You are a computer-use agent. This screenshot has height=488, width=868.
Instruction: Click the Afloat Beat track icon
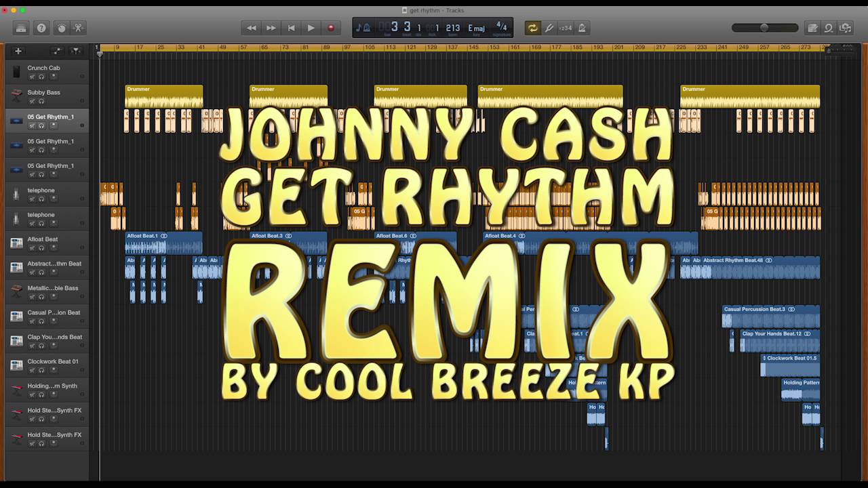16,243
